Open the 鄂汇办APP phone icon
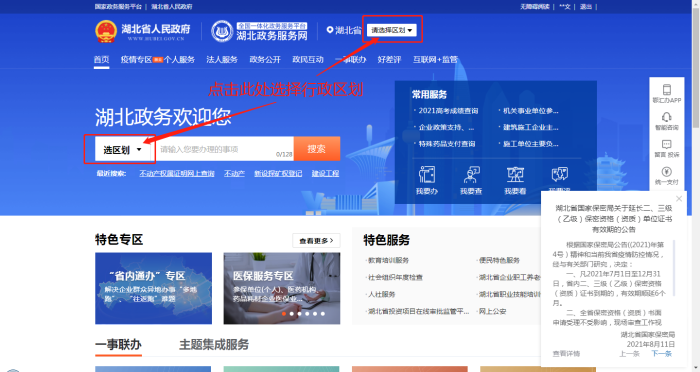Image resolution: width=700 pixels, height=372 pixels. [x=667, y=90]
